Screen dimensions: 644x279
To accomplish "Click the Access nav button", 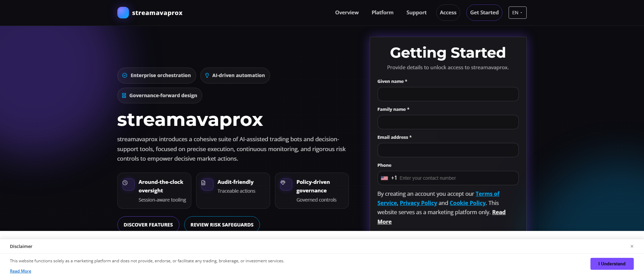I will tap(448, 13).
